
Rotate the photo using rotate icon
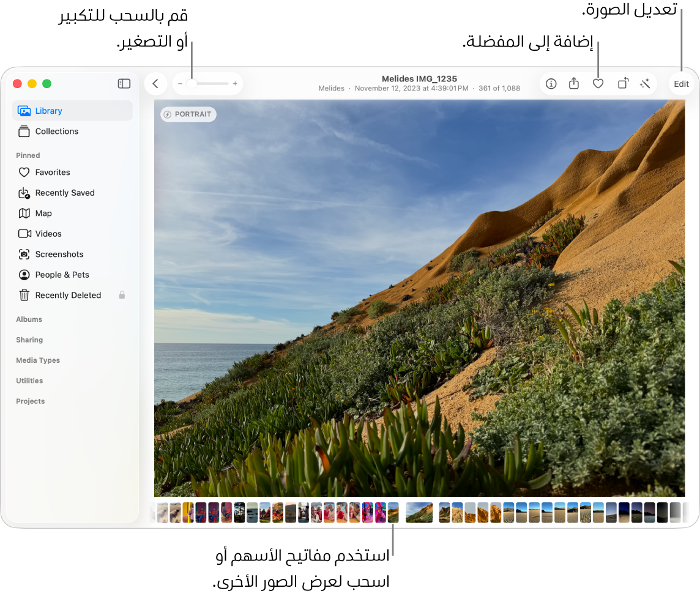click(622, 84)
